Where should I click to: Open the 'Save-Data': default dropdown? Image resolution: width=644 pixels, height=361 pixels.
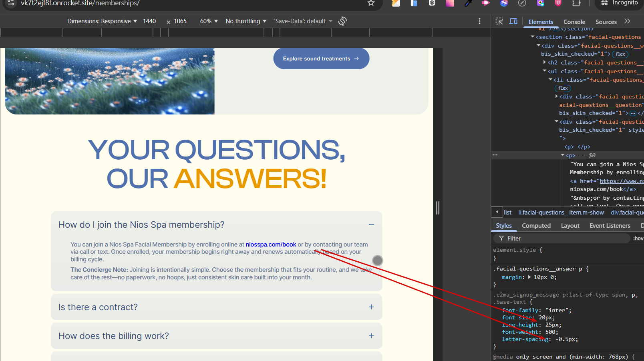pyautogui.click(x=303, y=21)
